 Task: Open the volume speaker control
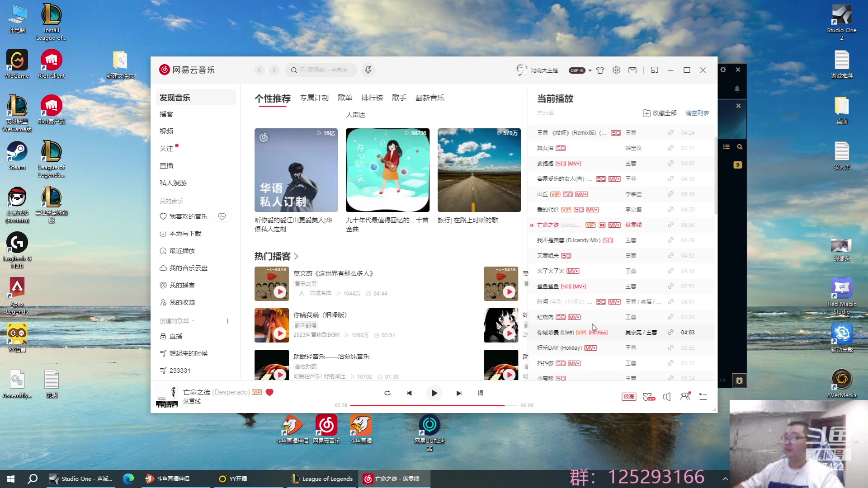pyautogui.click(x=667, y=397)
